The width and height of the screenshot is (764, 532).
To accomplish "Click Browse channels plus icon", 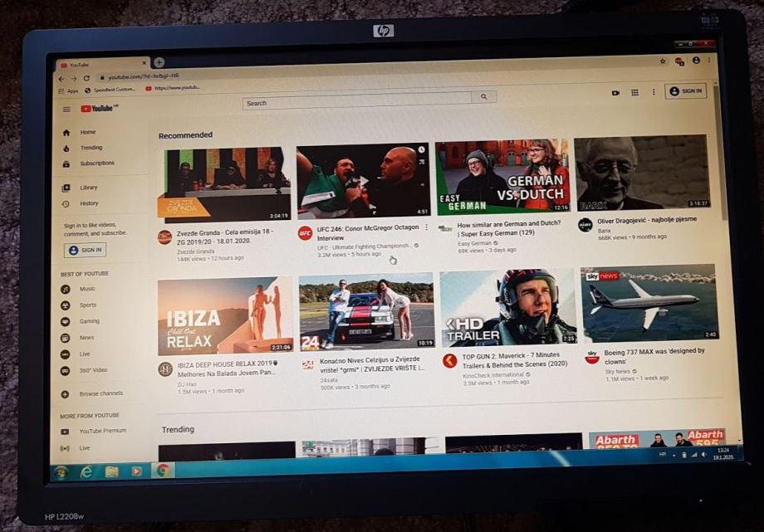I will pos(65,393).
